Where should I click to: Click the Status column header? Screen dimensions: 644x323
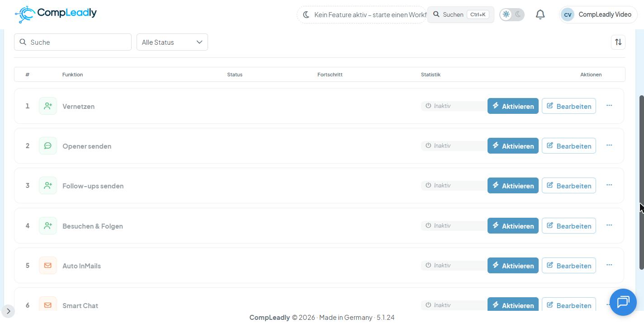[x=235, y=75]
